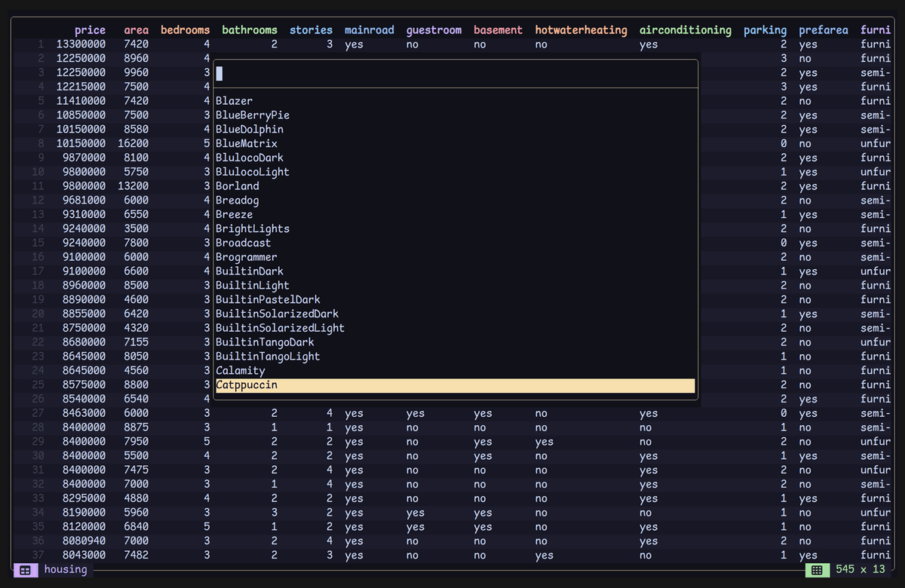Click the price column header
Screen dimensions: 905x588
click(x=90, y=30)
